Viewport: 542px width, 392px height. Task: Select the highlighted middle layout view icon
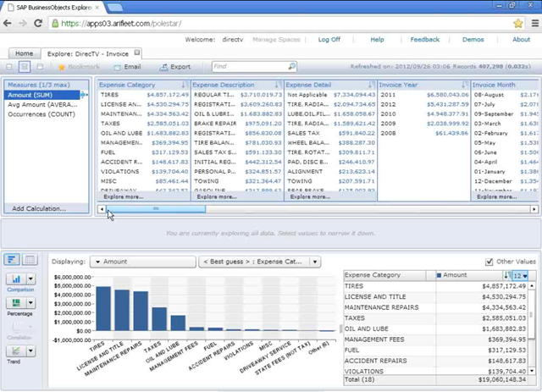coord(25,66)
